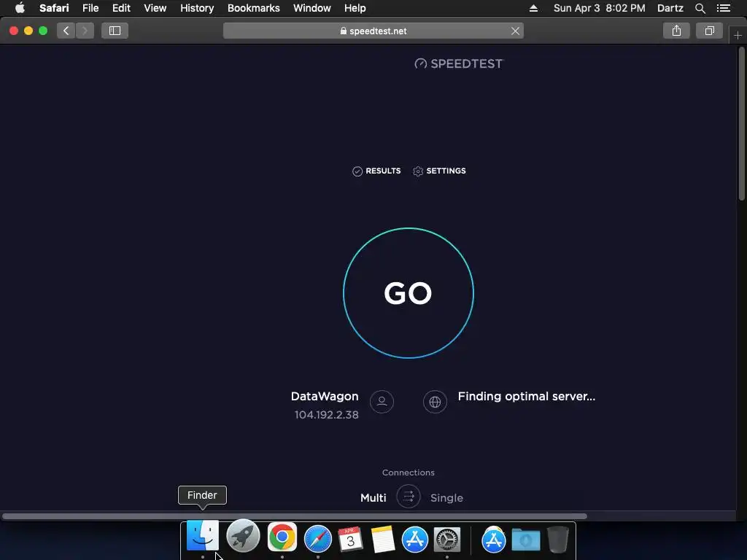Click the Speedtest logo at top
Image resolution: width=747 pixels, height=560 pixels.
(x=459, y=64)
